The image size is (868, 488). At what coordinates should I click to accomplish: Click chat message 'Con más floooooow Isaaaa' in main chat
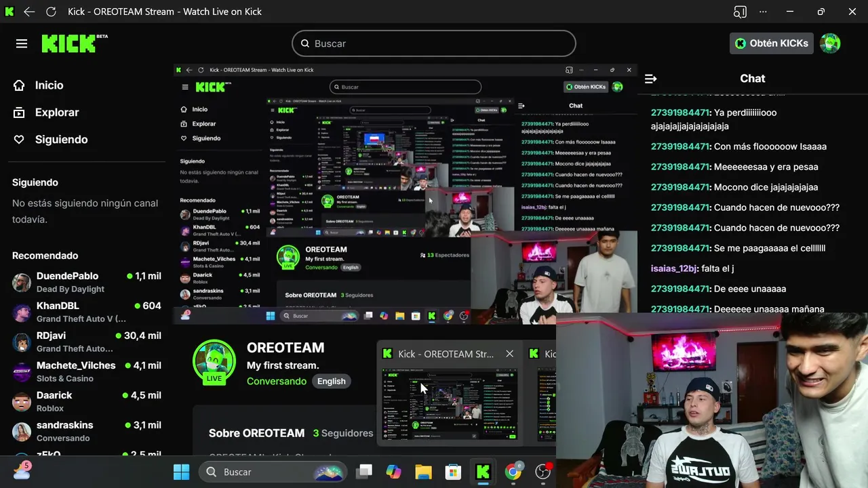tap(770, 146)
